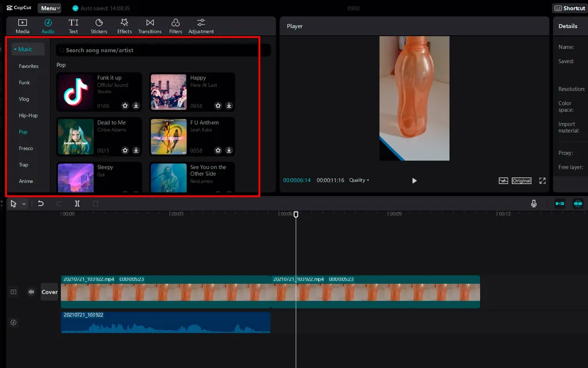This screenshot has height=368, width=588.
Task: Download the "Funk it up" track
Action: (x=136, y=106)
